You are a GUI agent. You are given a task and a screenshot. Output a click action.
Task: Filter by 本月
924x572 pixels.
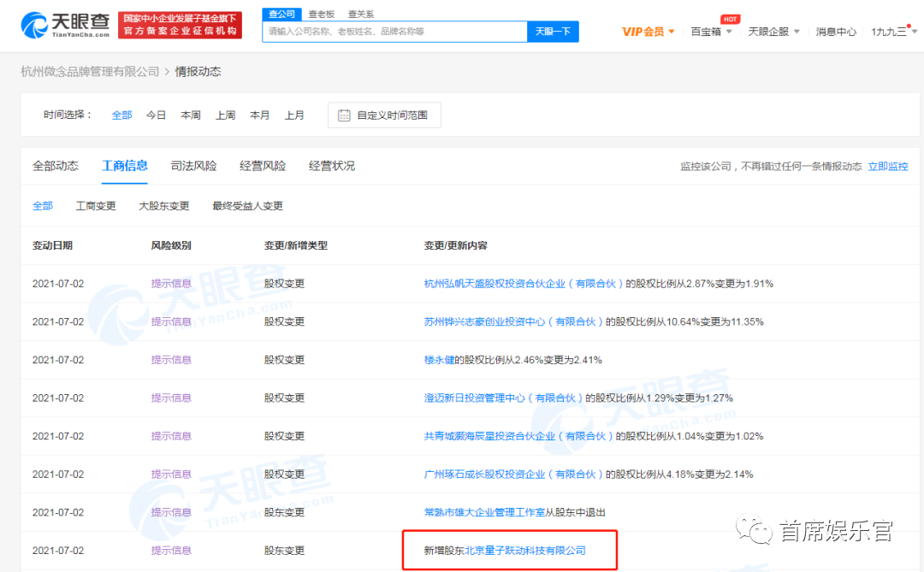(260, 115)
